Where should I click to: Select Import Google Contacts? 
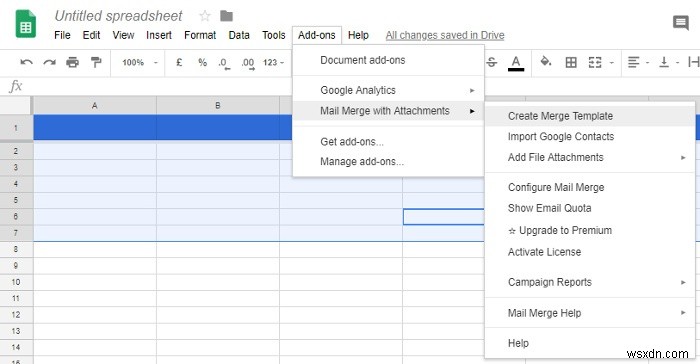(x=590, y=137)
